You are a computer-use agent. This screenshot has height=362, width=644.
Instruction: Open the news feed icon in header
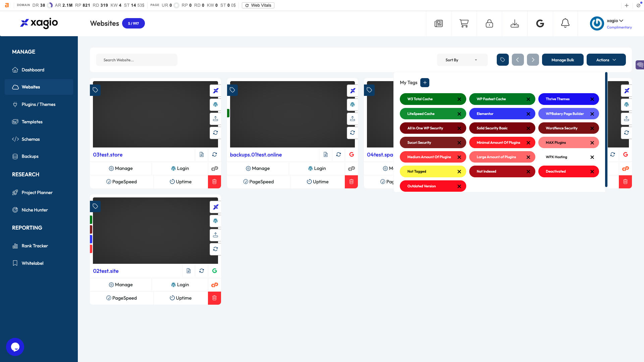pos(439,23)
